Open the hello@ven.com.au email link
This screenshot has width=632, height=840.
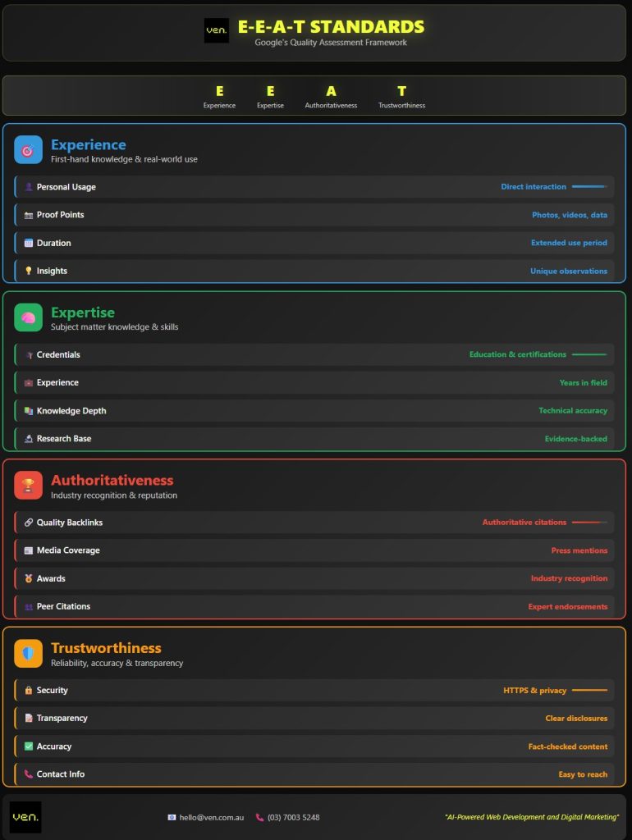[x=211, y=818]
